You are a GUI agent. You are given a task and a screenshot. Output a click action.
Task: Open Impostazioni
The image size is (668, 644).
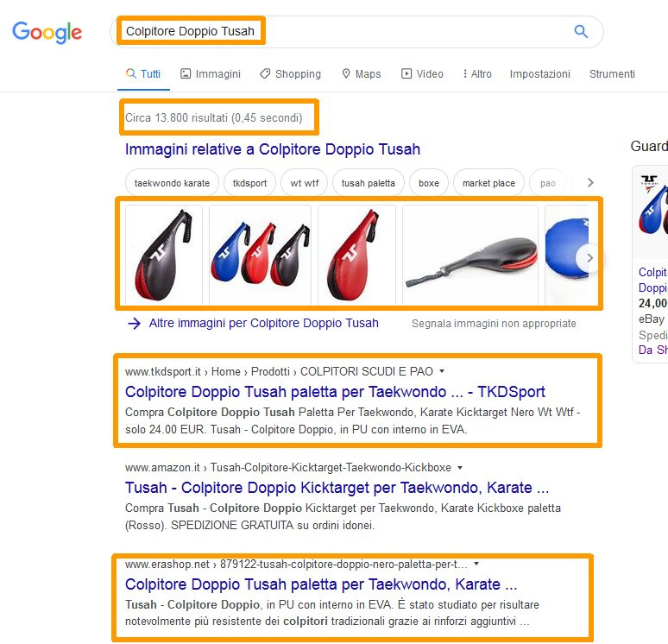(x=539, y=73)
